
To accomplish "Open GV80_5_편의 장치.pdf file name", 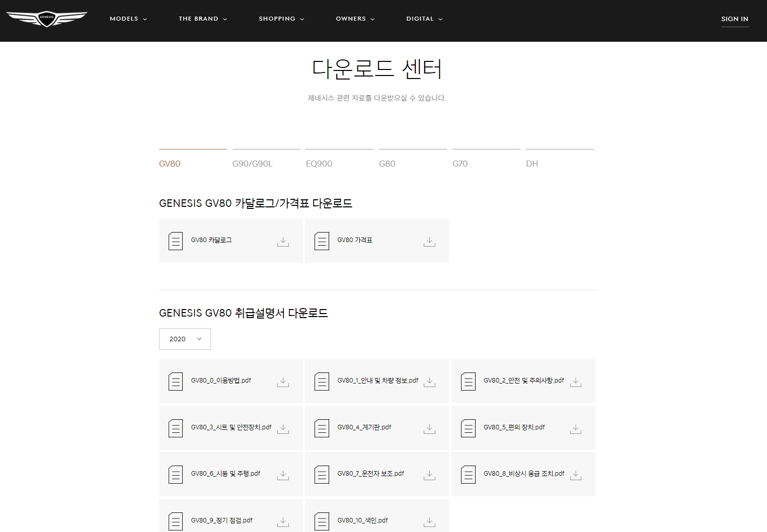I will coord(514,427).
